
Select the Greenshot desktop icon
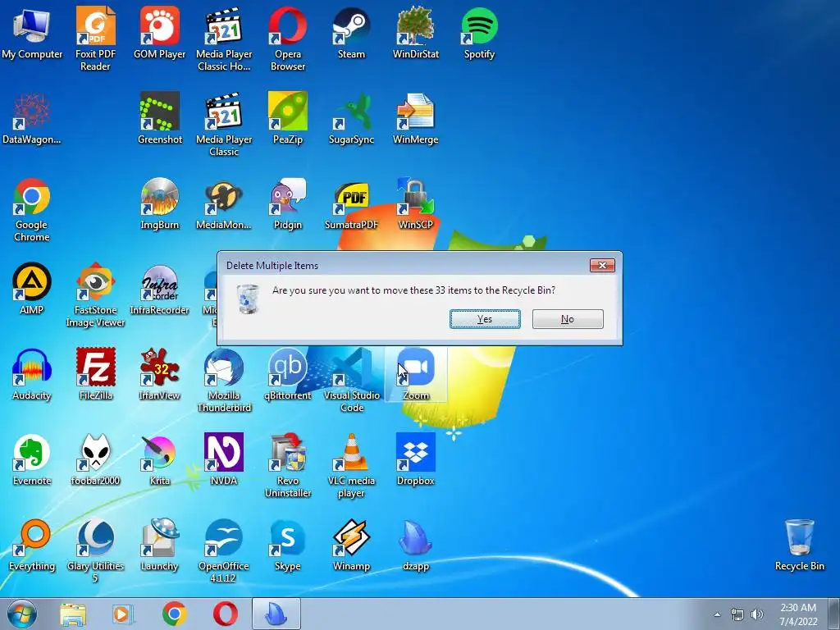(160, 118)
